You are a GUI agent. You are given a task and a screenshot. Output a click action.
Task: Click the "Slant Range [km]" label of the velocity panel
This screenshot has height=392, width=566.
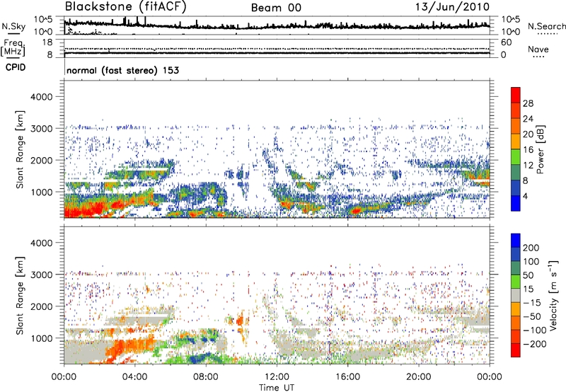click(20, 296)
